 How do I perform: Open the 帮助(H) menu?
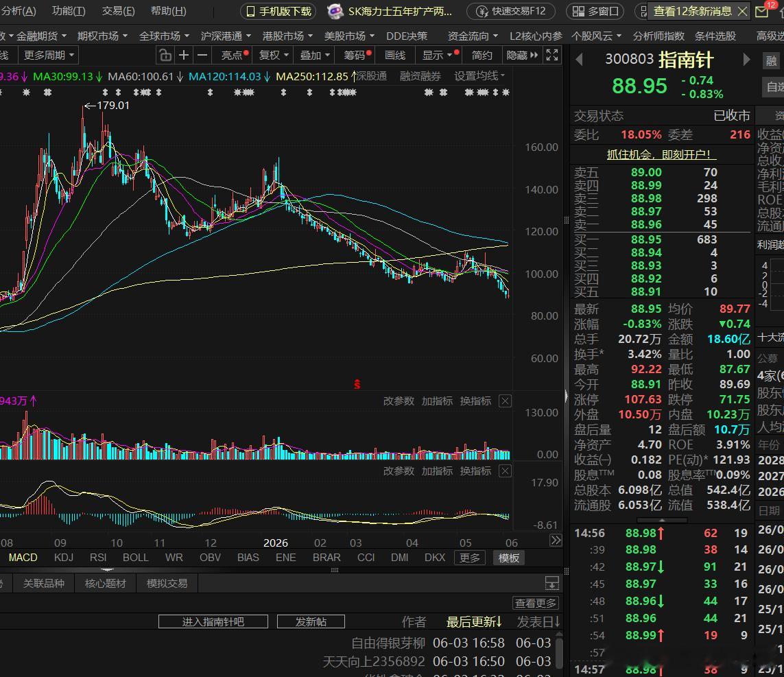[169, 11]
